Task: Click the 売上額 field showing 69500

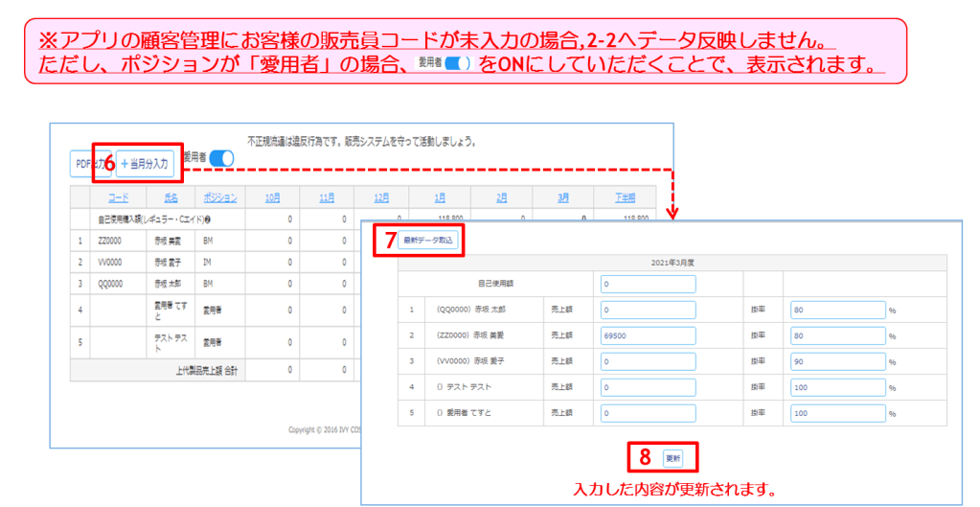Action: [648, 336]
